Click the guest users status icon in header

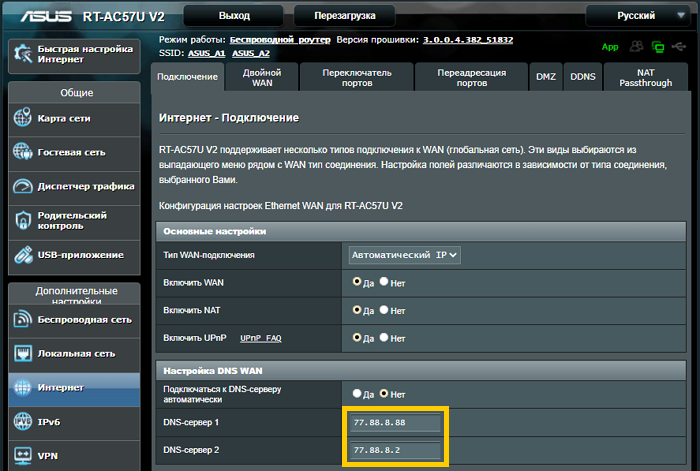[x=636, y=46]
